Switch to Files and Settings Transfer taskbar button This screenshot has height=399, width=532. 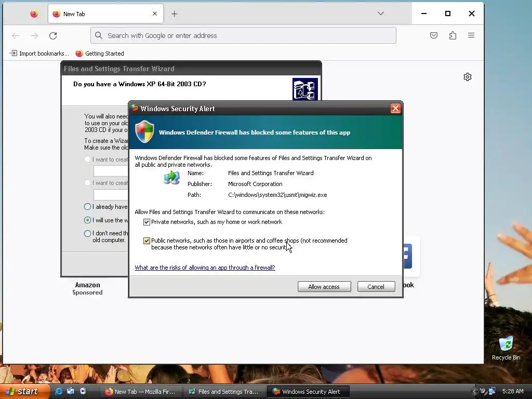point(224,392)
